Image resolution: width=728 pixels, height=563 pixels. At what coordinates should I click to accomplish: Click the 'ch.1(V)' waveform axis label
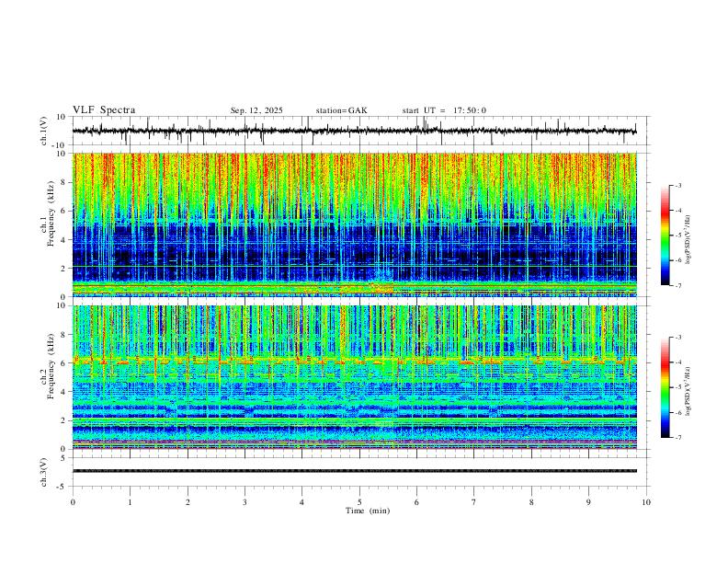coord(44,131)
